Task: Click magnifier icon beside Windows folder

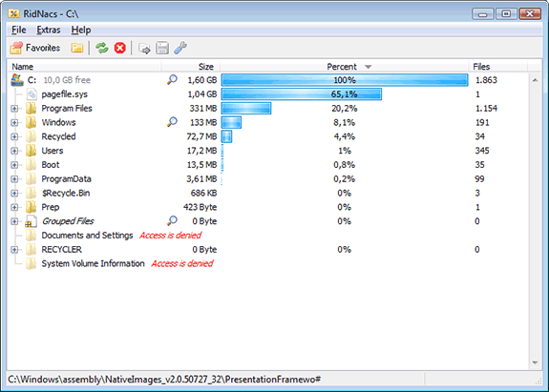Action: (172, 122)
